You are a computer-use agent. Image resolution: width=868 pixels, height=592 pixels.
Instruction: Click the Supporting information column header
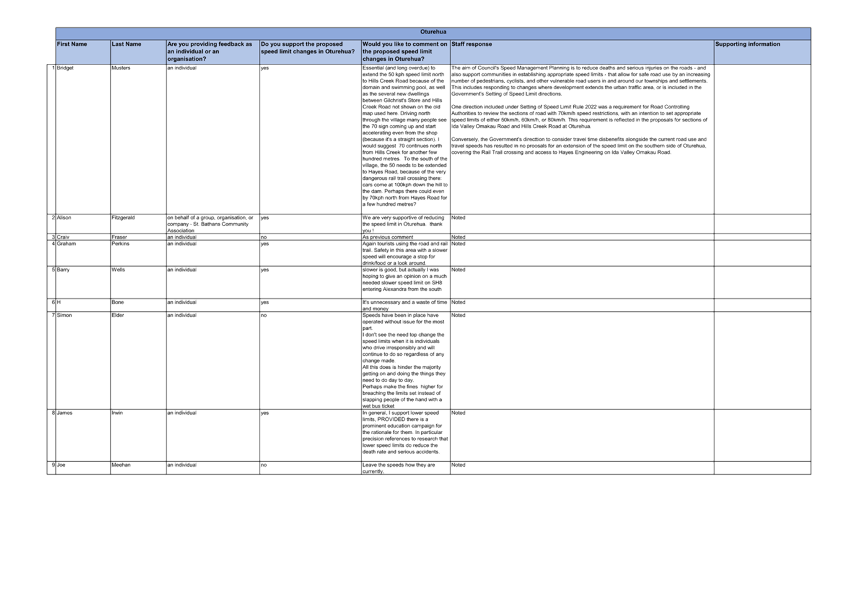coord(748,45)
